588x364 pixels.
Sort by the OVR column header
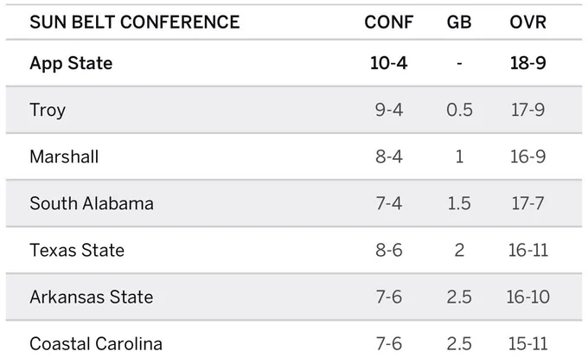point(527,22)
